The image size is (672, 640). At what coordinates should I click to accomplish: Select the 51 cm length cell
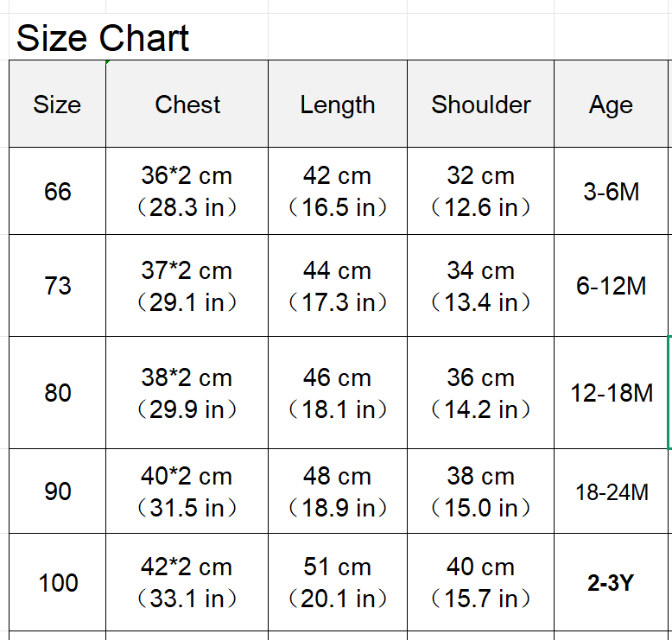338,582
